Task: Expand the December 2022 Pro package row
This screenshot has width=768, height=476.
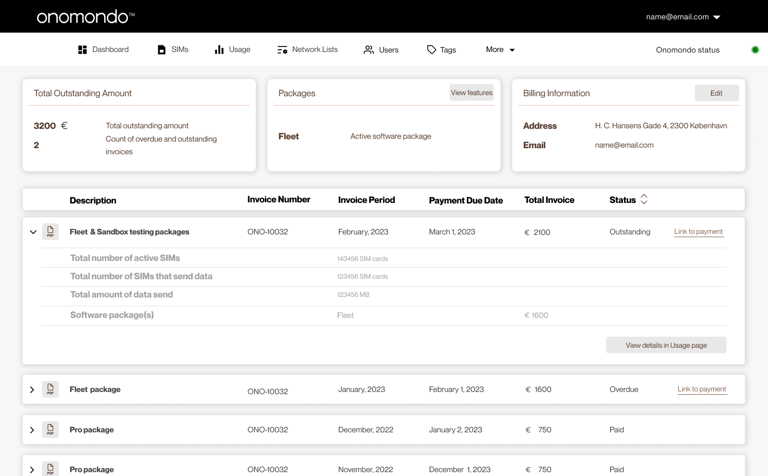Action: [32, 430]
